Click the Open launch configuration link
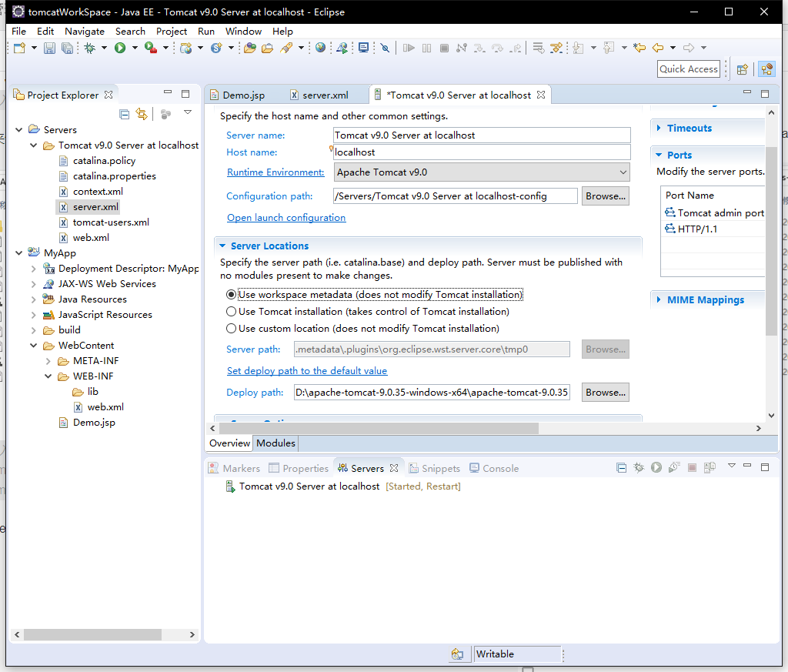Viewport: 788px width, 672px height. click(286, 218)
